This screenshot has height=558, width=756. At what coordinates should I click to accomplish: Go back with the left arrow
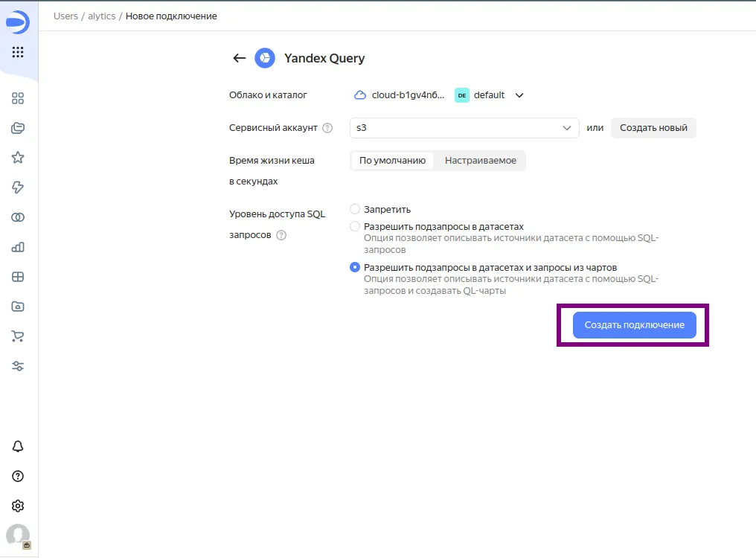click(239, 58)
